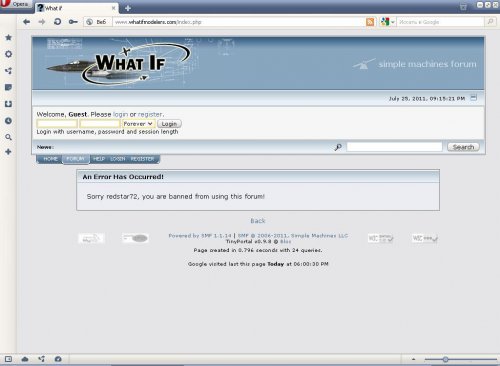This screenshot has height=366, width=500.
Task: Close the 'What If' tab
Action: click(114, 8)
